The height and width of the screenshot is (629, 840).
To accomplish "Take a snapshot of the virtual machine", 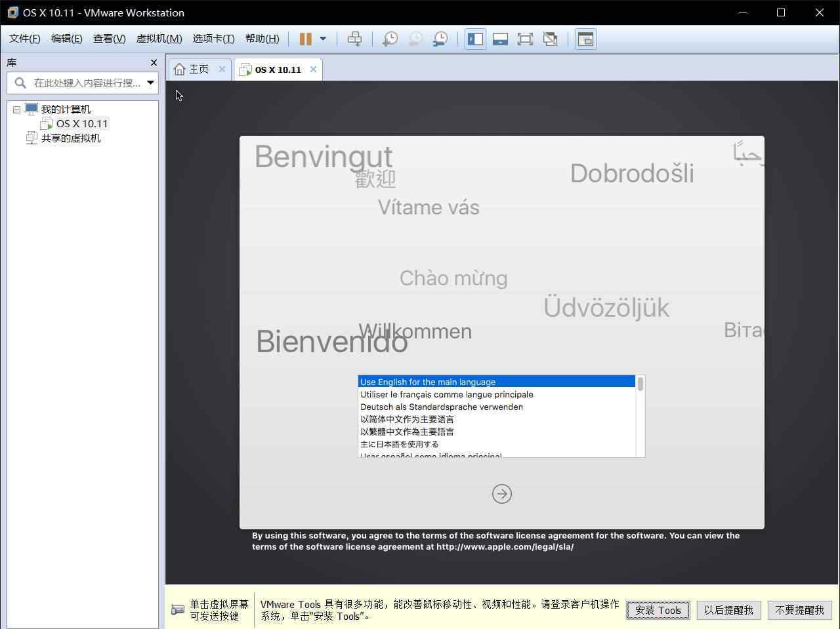I will (x=390, y=39).
